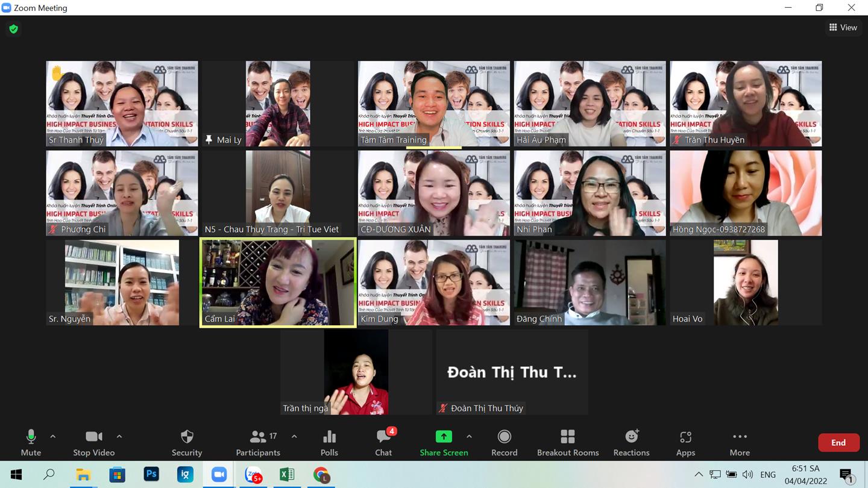Toggle the Participants panel
This screenshot has width=868, height=488.
pos(258,442)
